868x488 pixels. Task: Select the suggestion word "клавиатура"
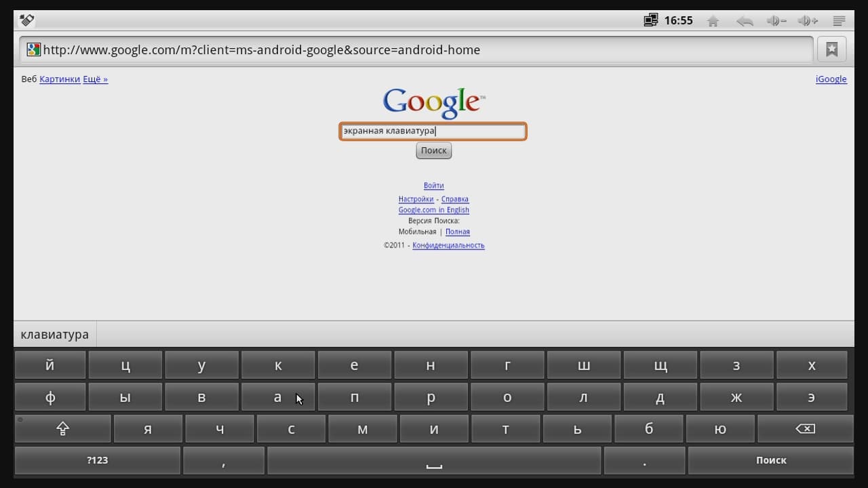pos(55,335)
